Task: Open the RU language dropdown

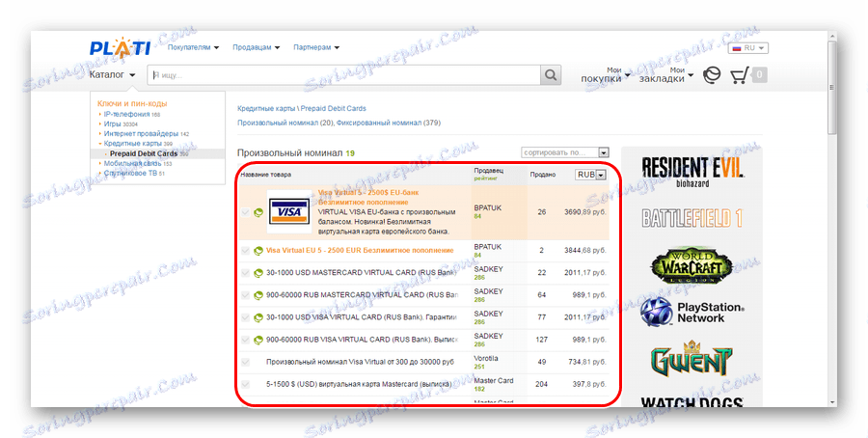Action: click(747, 48)
